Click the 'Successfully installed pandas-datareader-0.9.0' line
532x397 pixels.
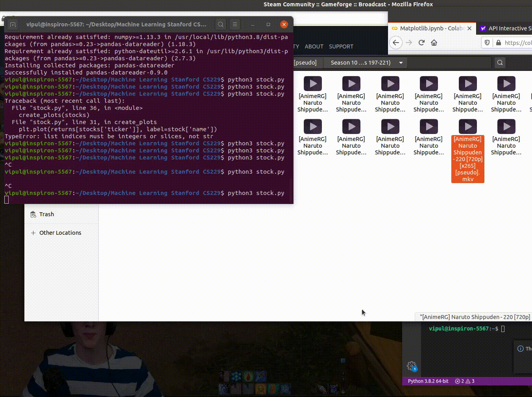[86, 72]
